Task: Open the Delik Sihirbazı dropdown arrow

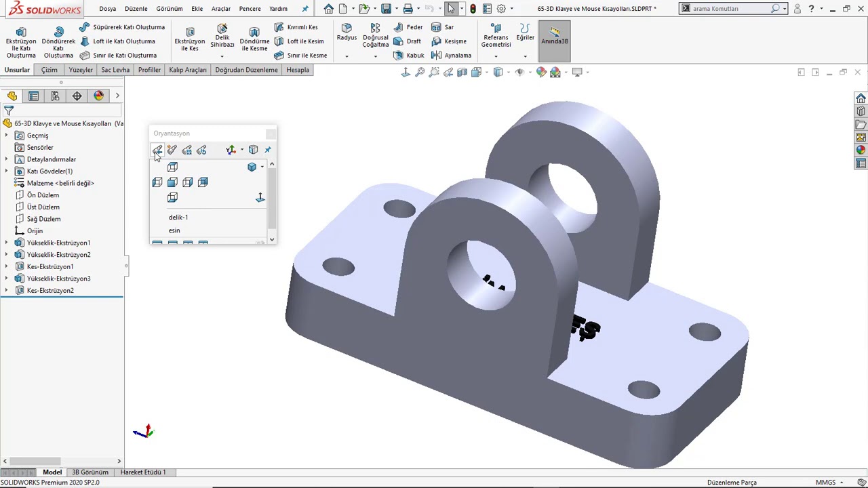Action: [x=222, y=56]
